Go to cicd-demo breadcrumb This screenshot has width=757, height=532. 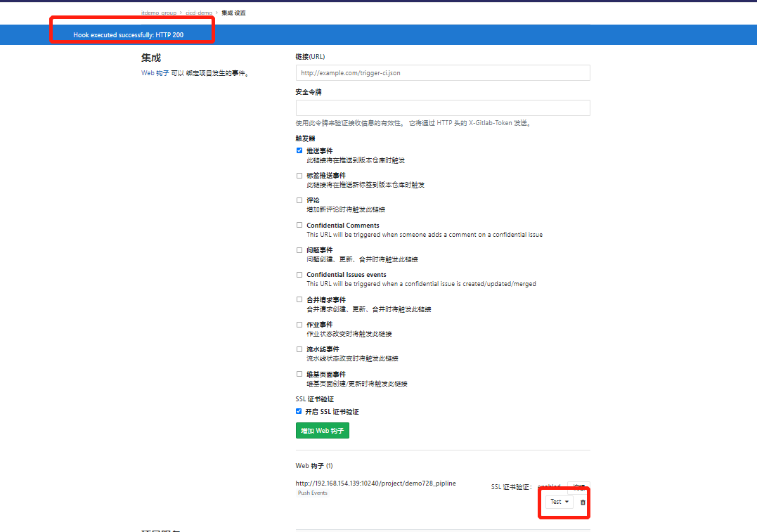tap(199, 13)
